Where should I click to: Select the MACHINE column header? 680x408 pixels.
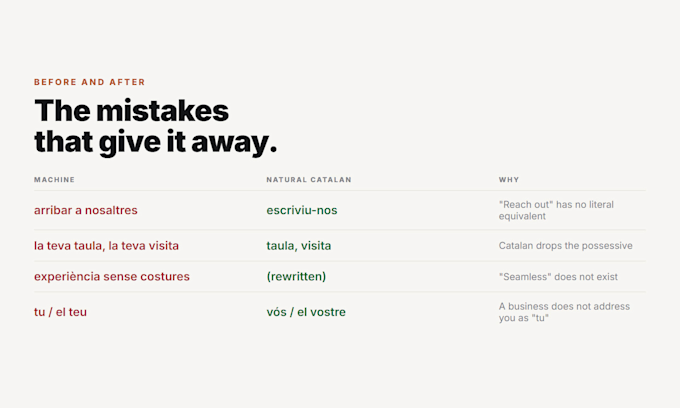coord(54,180)
